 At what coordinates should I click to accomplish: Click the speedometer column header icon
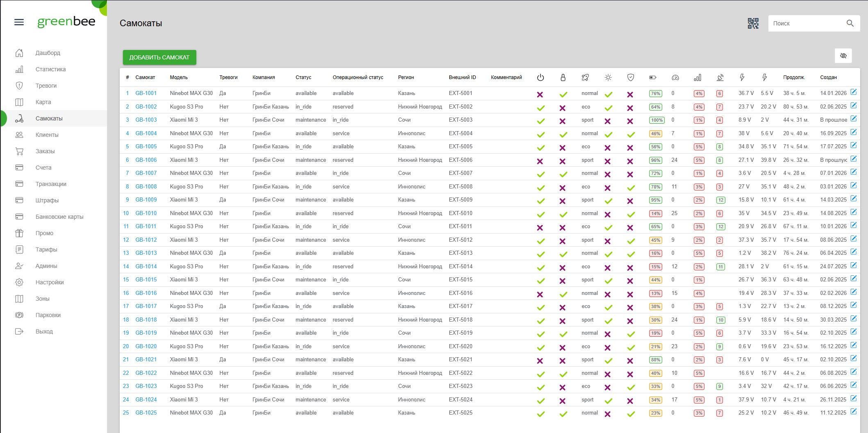(x=675, y=77)
